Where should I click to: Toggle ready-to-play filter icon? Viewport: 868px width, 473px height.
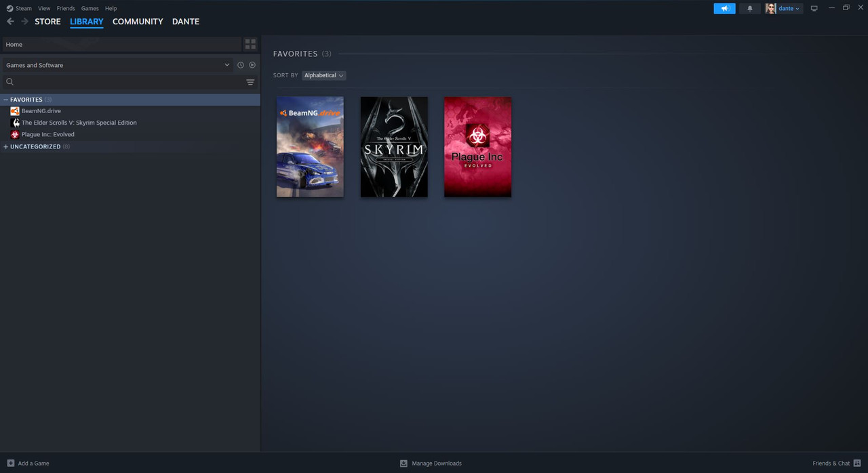[252, 65]
